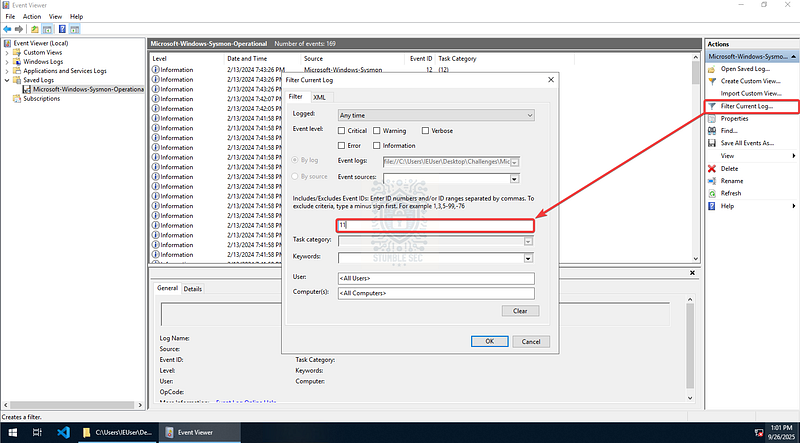Click the Back arrow in the toolbar

pos(7,29)
